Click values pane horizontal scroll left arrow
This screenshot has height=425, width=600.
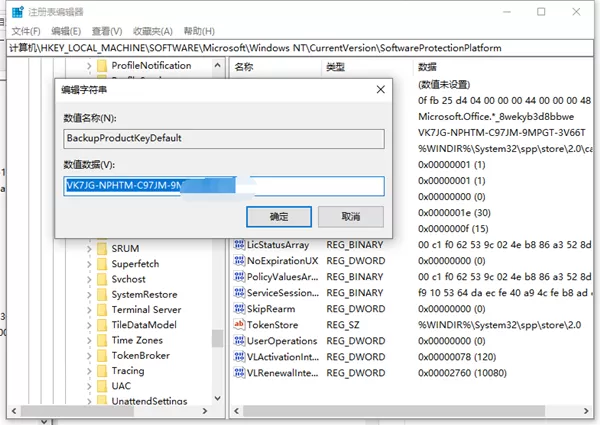tap(236, 411)
